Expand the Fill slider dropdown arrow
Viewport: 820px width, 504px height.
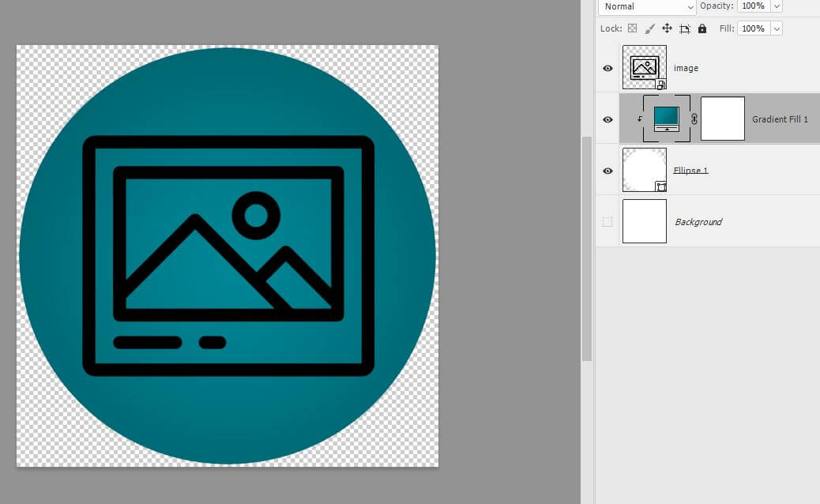[x=777, y=28]
